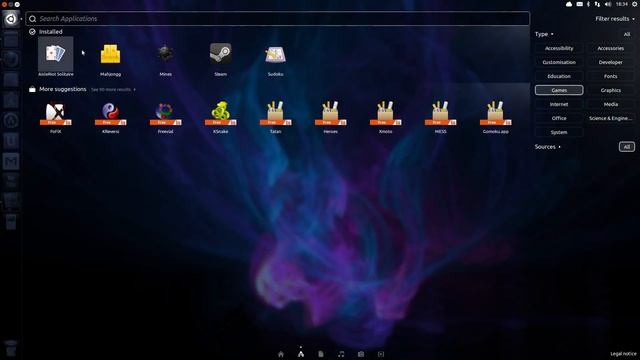Image resolution: width=640 pixels, height=360 pixels.
Task: Open the Bluetooth indicator menu
Action: [x=588, y=4]
